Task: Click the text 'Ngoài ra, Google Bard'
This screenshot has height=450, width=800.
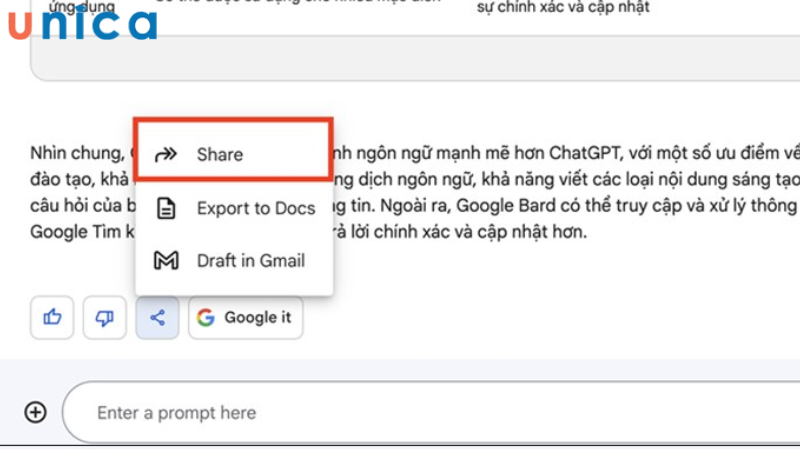Action: (x=468, y=206)
